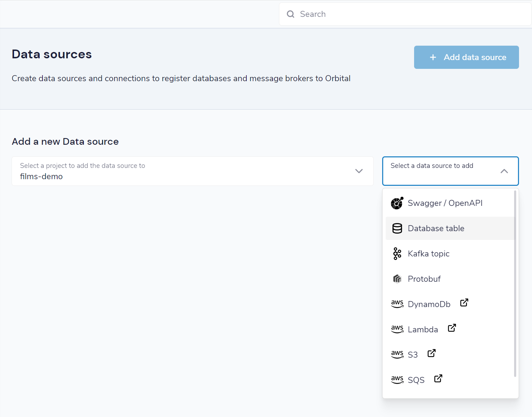Click the Database table cylinder icon
This screenshot has height=417, width=532.
(397, 228)
